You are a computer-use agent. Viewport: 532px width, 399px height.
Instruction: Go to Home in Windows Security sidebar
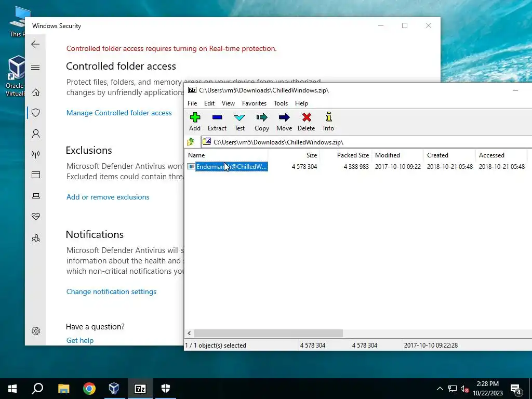pyautogui.click(x=36, y=92)
